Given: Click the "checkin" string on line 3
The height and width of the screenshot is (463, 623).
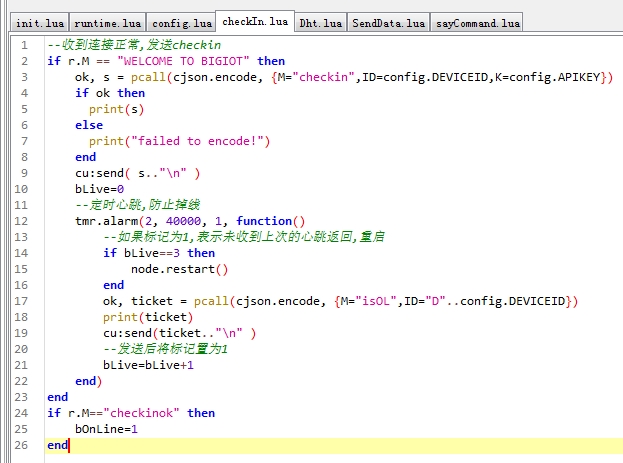Looking at the screenshot, I should [x=323, y=77].
